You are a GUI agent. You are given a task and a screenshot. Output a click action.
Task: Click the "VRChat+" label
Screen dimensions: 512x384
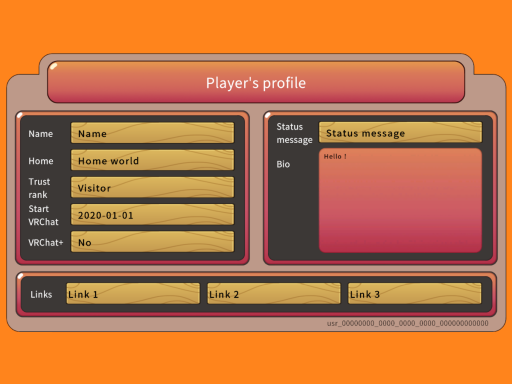pos(46,243)
